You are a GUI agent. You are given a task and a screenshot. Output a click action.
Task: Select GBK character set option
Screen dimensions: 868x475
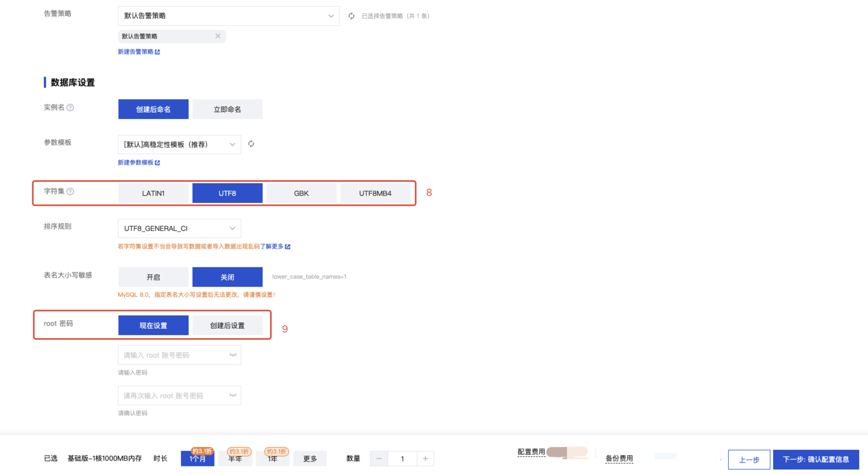pyautogui.click(x=301, y=193)
